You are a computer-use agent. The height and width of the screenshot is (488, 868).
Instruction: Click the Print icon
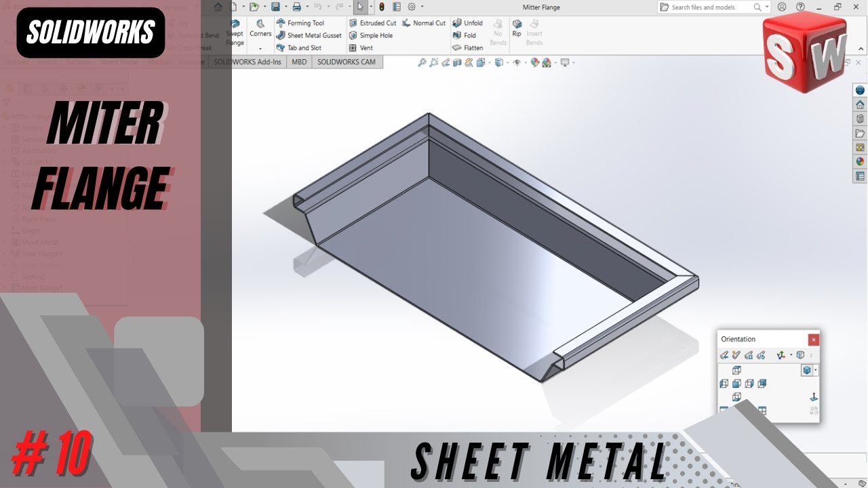tap(296, 7)
